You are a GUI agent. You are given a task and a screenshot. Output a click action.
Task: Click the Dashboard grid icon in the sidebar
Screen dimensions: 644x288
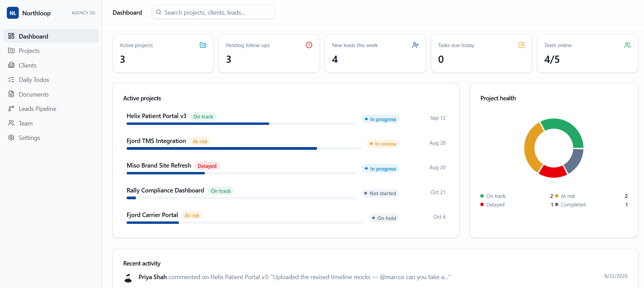[x=11, y=36]
